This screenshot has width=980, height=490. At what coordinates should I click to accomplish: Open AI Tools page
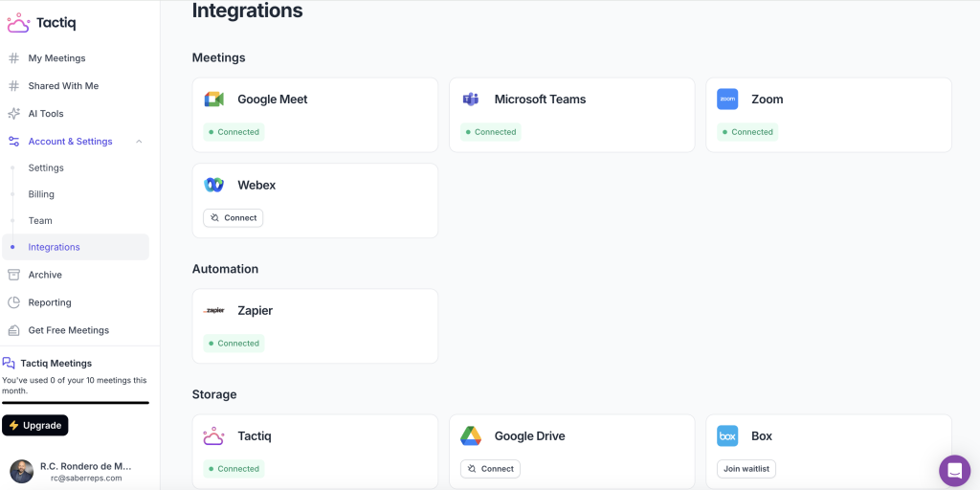[x=46, y=114]
